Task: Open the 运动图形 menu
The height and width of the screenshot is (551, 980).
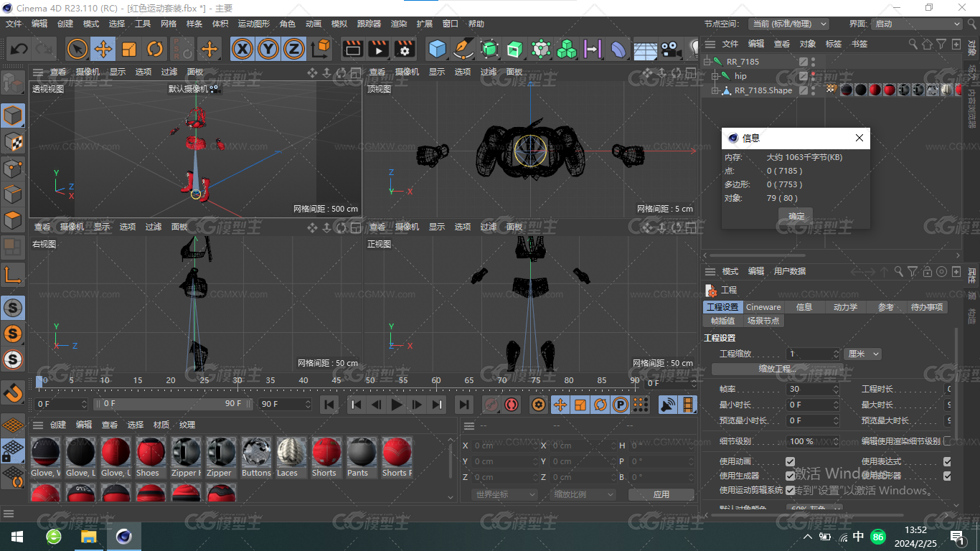Action: (254, 24)
